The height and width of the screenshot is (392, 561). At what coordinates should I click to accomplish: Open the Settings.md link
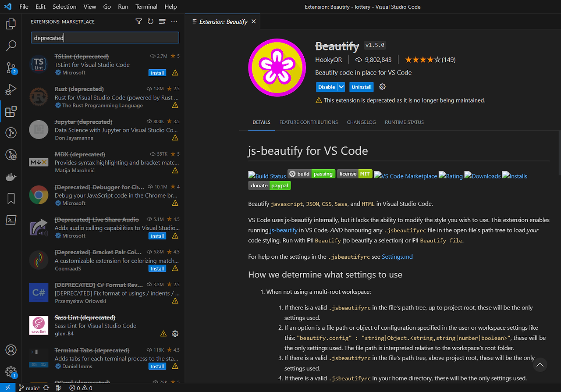tap(397, 257)
